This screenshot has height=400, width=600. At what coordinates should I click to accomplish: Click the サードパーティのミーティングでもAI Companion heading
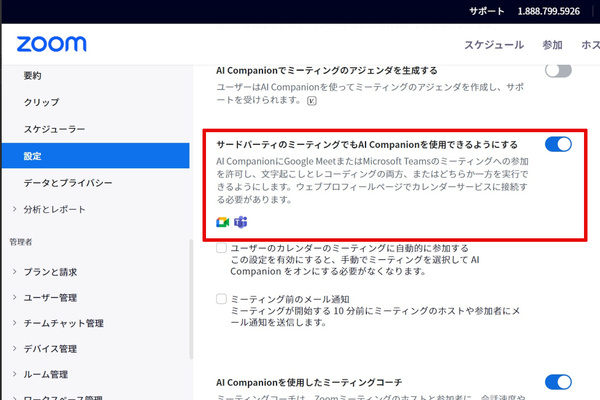tap(367, 145)
